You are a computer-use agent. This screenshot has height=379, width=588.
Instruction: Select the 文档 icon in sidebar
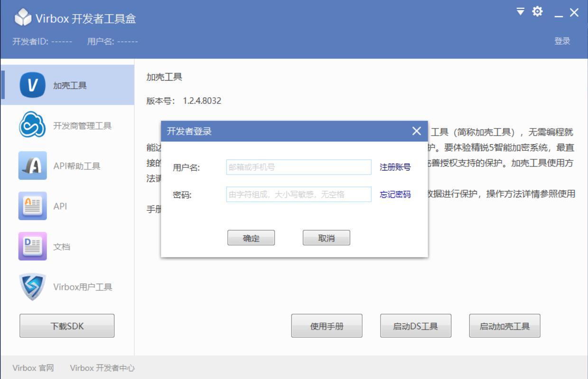(x=32, y=246)
